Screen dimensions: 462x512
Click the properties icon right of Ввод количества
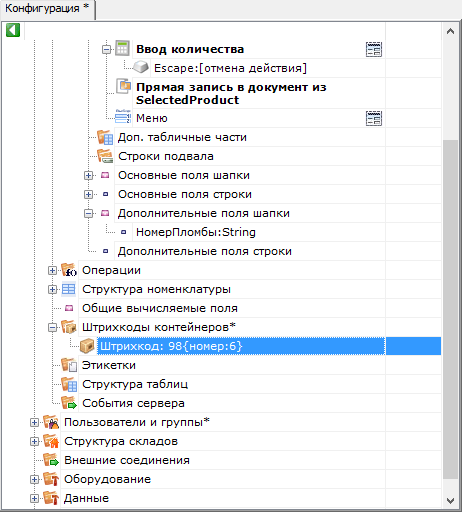(374, 49)
